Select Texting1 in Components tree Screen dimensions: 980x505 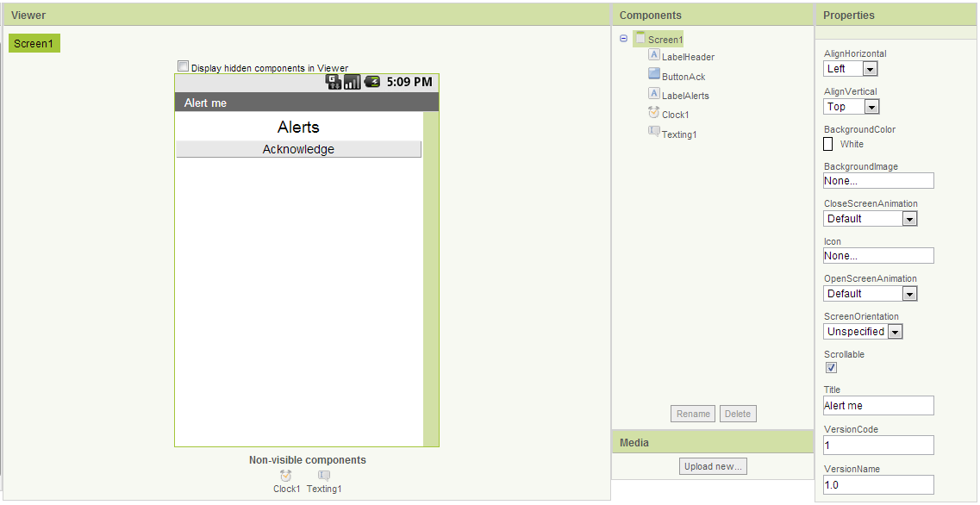(679, 134)
